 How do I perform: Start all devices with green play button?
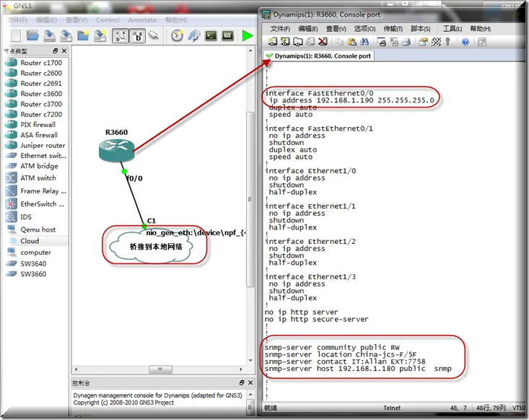(248, 35)
